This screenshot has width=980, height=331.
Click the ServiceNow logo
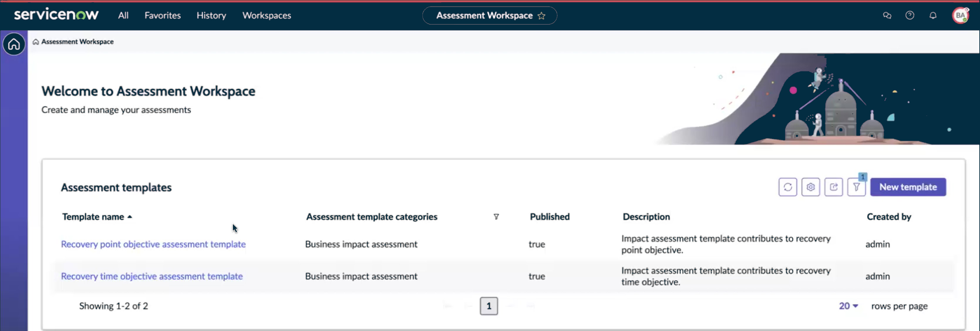click(56, 15)
